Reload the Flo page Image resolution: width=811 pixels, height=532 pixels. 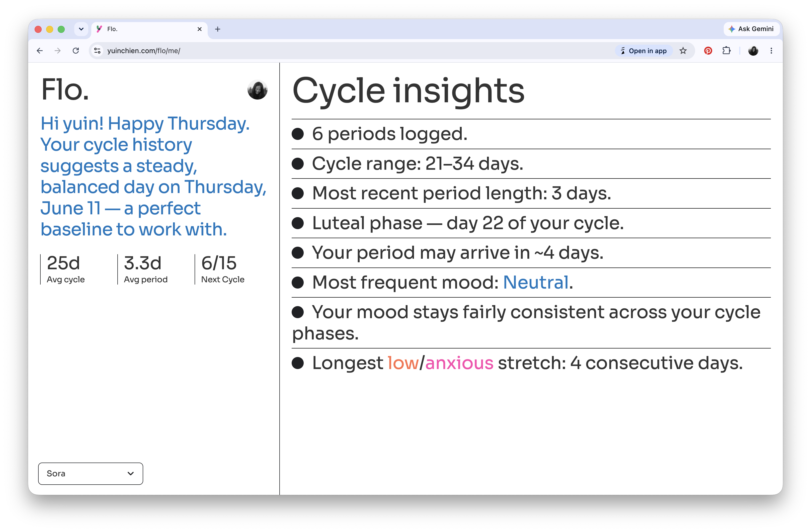pyautogui.click(x=76, y=51)
